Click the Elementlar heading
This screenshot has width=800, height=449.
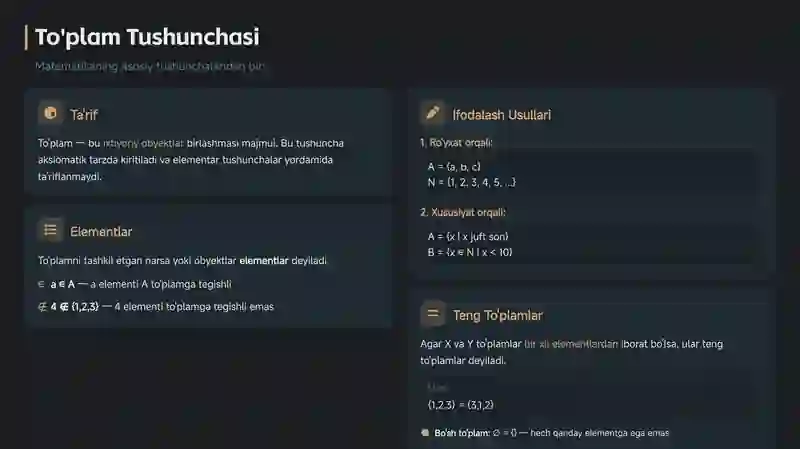101,232
